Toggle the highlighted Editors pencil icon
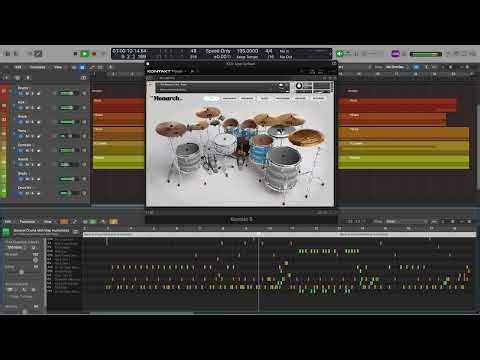The width and height of the screenshot is (480, 360). (38, 53)
